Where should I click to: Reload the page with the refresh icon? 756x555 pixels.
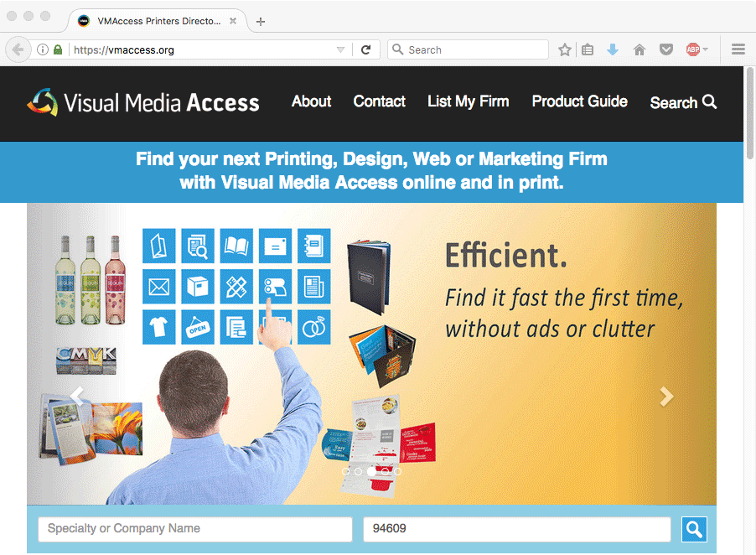coord(366,49)
